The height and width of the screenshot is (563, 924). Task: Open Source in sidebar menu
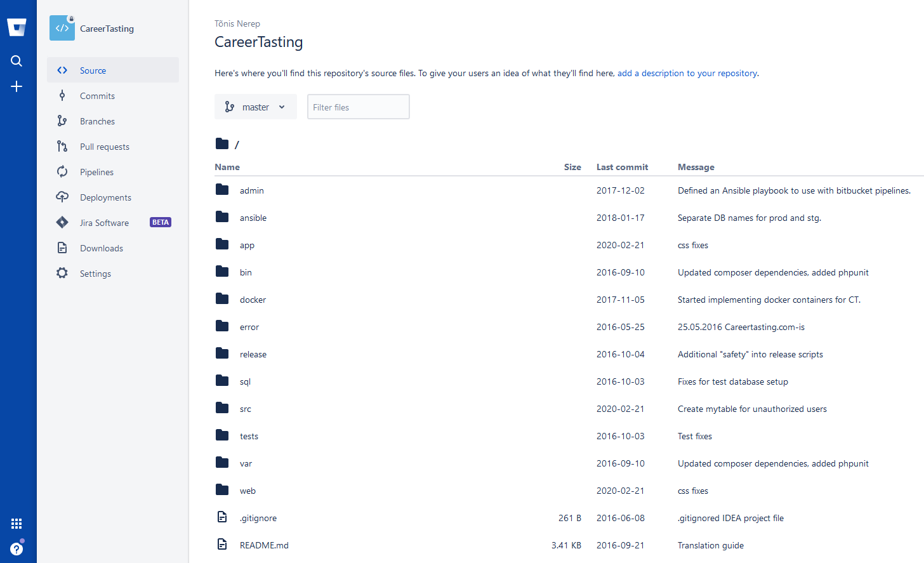point(113,70)
